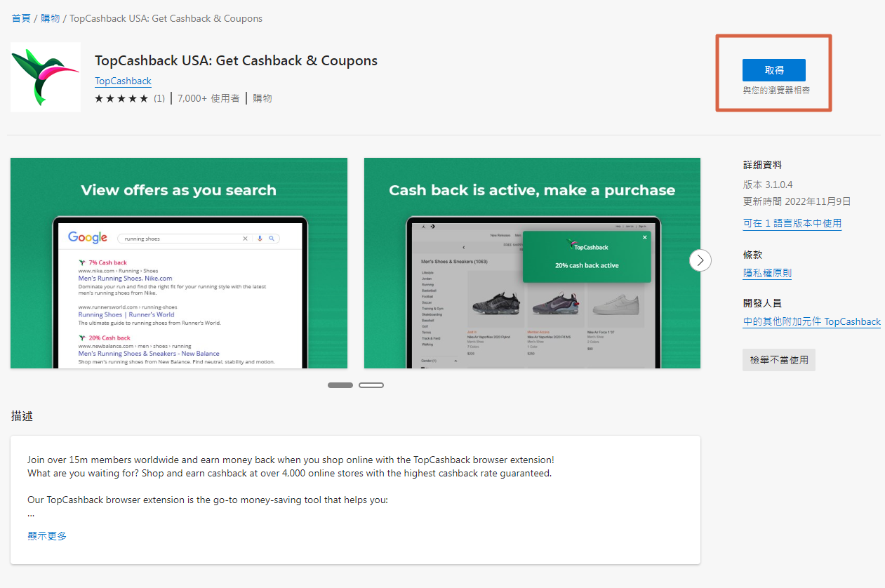This screenshot has height=588, width=885.
Task: Open the 首頁 breadcrumb link
Action: [21, 18]
